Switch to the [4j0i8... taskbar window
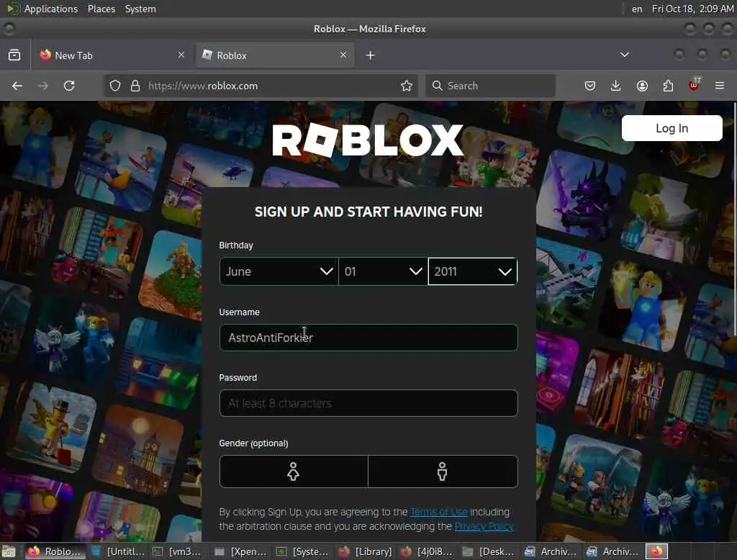The height and width of the screenshot is (560, 737). pyautogui.click(x=427, y=551)
